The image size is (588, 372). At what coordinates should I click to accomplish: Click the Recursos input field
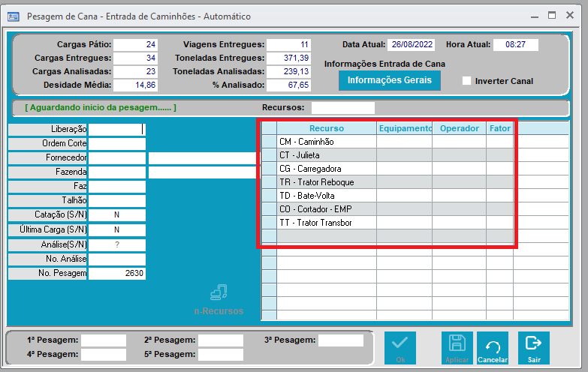tap(343, 108)
